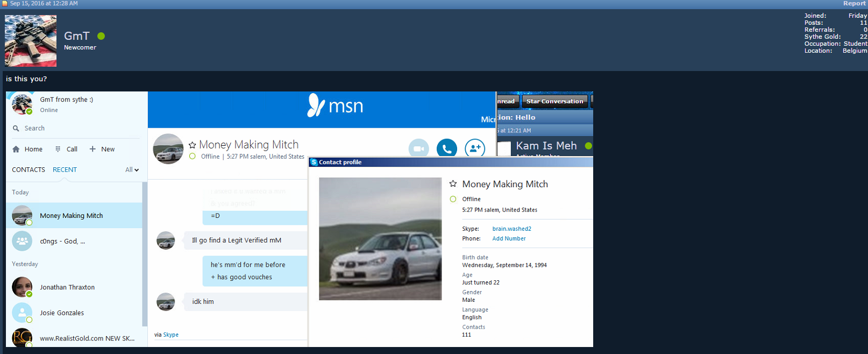Open the www.RealistGold.com NEW SK... contact

click(74, 338)
